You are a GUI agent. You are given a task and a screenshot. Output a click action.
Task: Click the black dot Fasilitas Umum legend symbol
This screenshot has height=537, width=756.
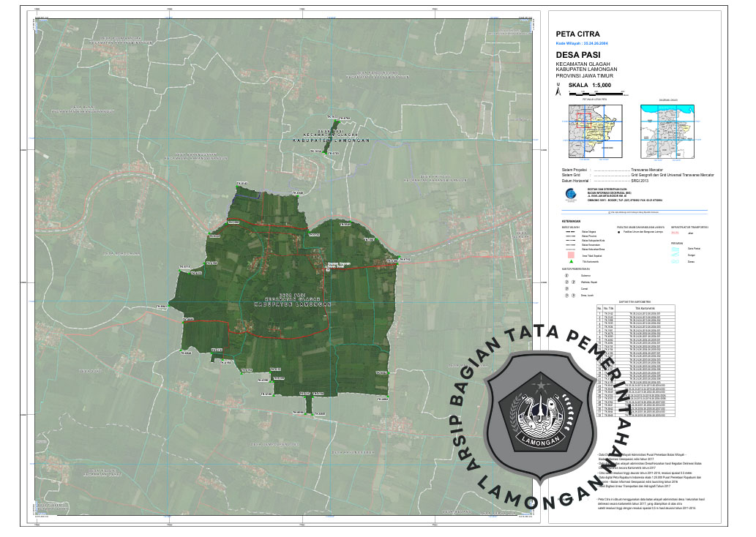pyautogui.click(x=618, y=231)
